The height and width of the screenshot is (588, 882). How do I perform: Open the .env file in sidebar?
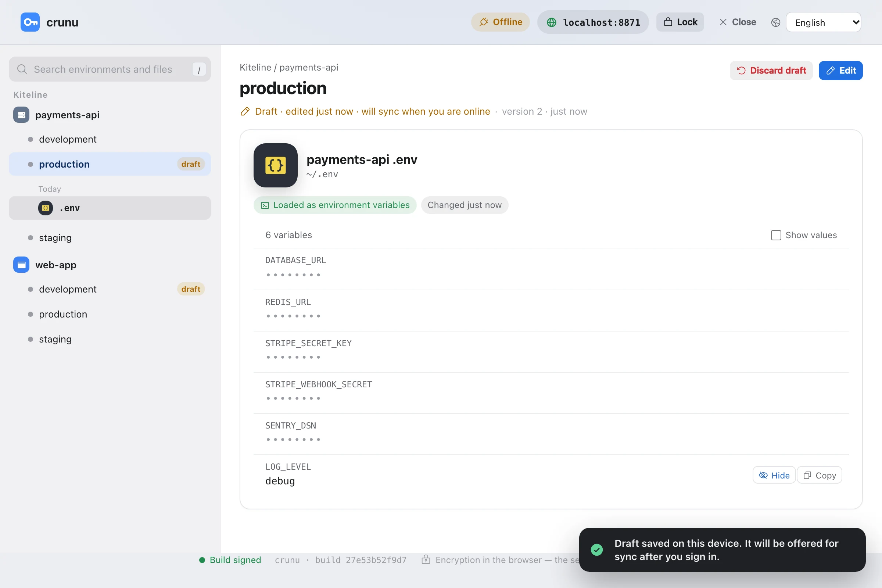pyautogui.click(x=110, y=208)
